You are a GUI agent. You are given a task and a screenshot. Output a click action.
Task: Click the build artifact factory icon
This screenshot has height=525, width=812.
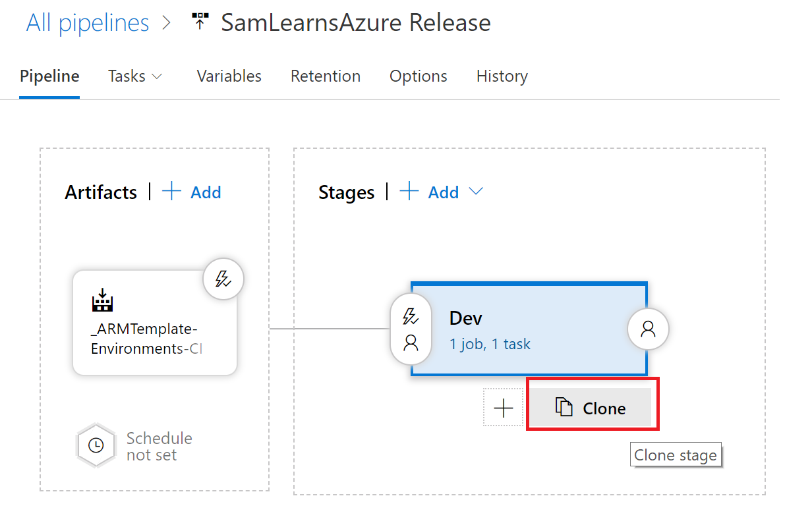point(103,300)
